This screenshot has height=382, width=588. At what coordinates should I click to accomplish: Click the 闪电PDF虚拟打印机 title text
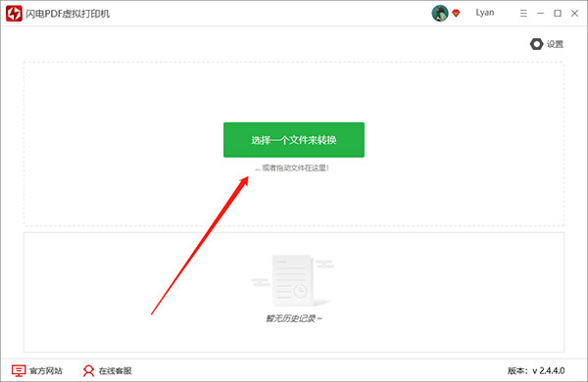point(68,14)
